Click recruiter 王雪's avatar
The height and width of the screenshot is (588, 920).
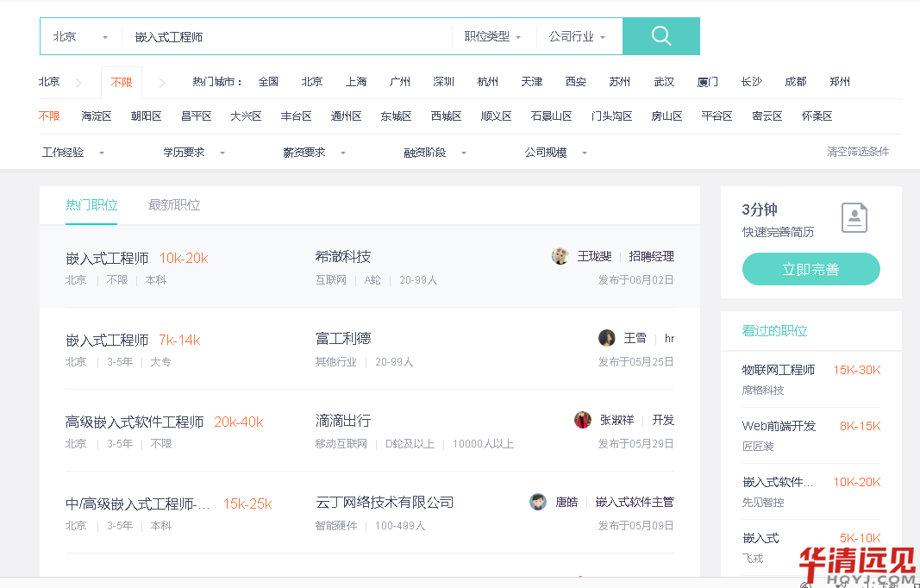607,338
